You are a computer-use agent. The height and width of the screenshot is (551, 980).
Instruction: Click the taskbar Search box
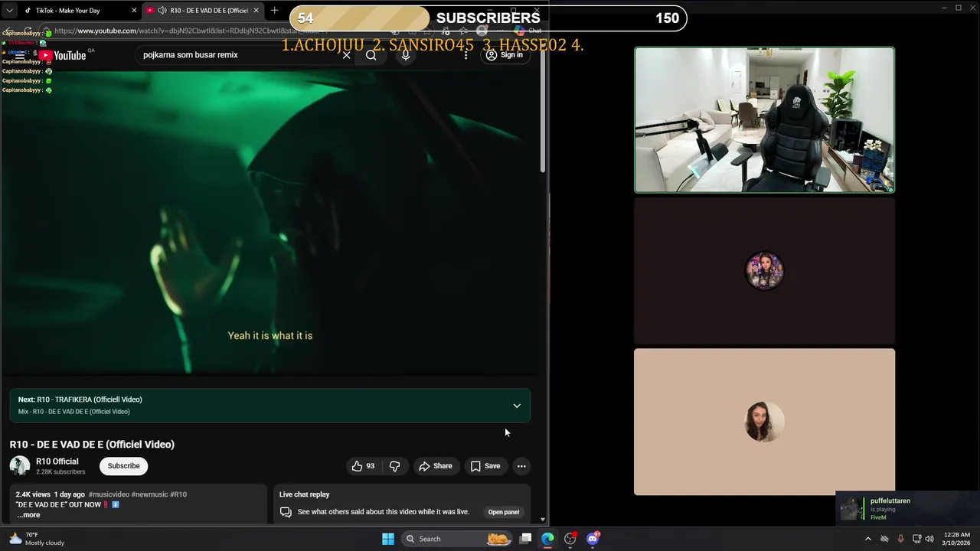click(456, 539)
